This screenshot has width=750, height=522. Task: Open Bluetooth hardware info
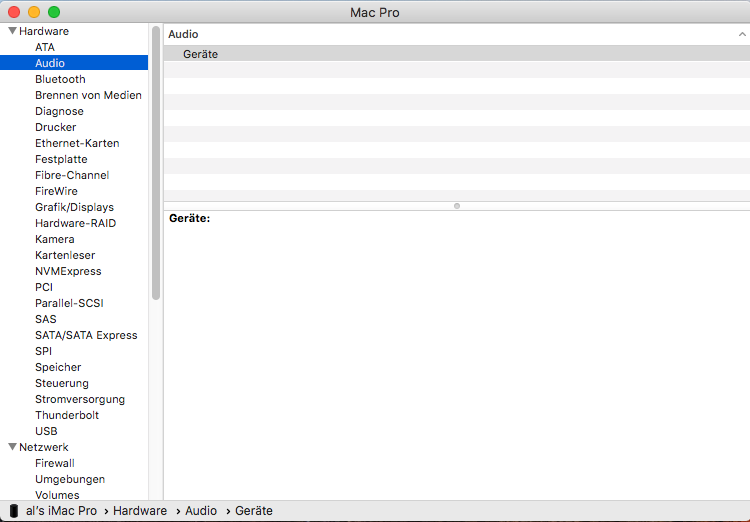coord(60,79)
